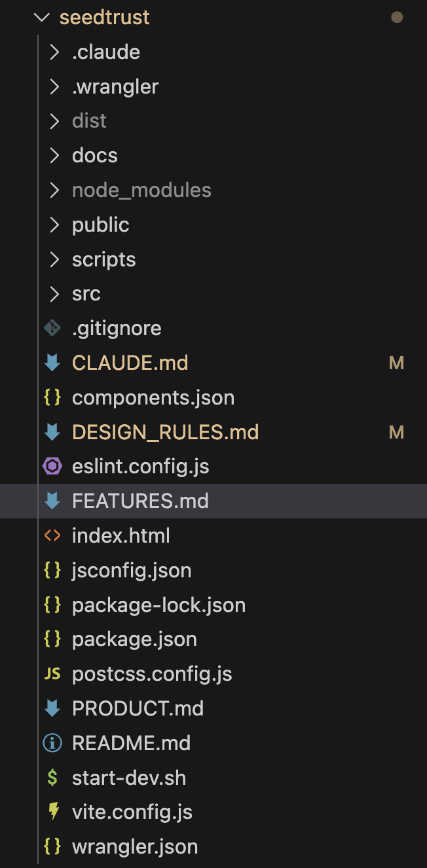
Task: Click the JSON braces icon beside components.json
Action: pyautogui.click(x=52, y=397)
